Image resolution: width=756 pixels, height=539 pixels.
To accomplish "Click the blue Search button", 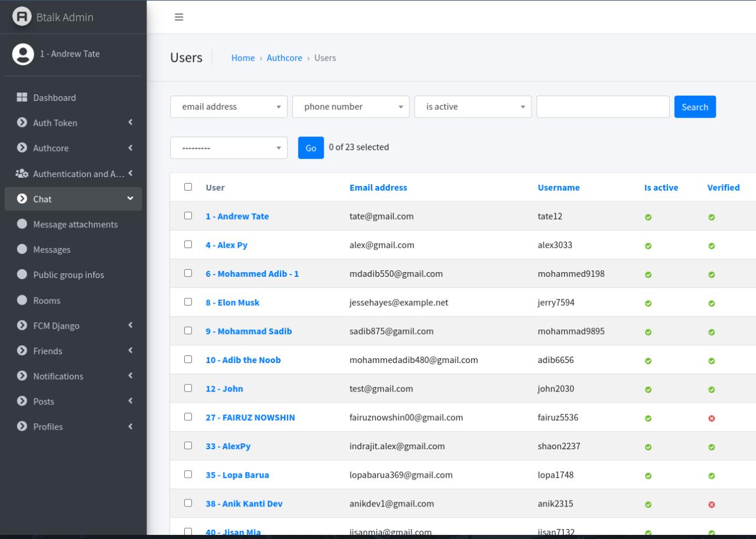I will coord(695,107).
